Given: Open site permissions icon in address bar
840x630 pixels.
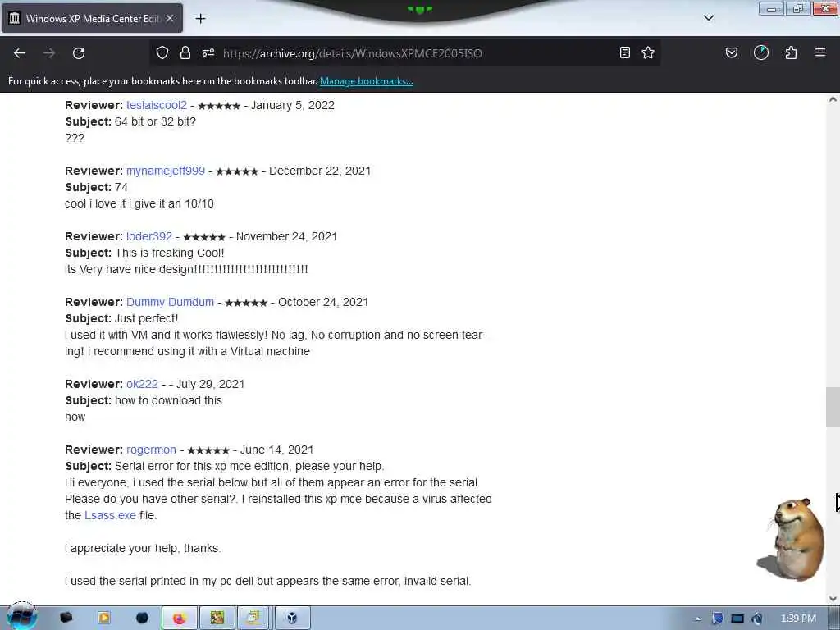Looking at the screenshot, I should (208, 52).
